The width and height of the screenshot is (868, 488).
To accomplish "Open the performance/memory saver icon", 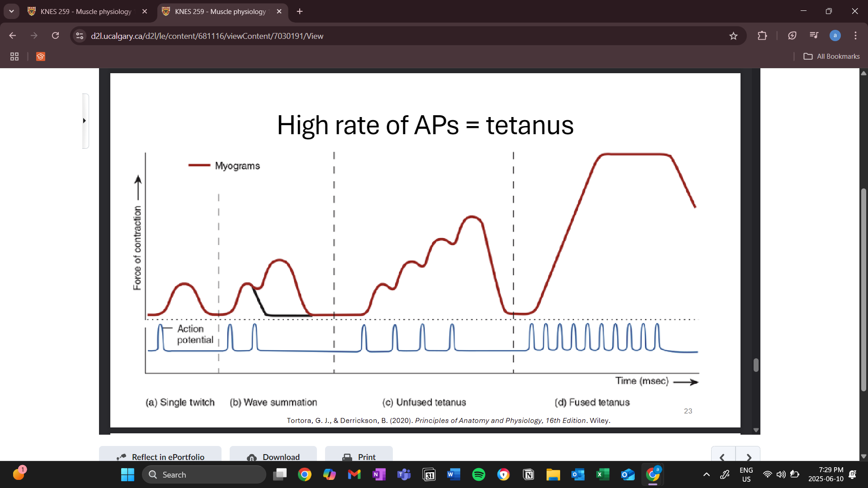I will (x=792, y=36).
